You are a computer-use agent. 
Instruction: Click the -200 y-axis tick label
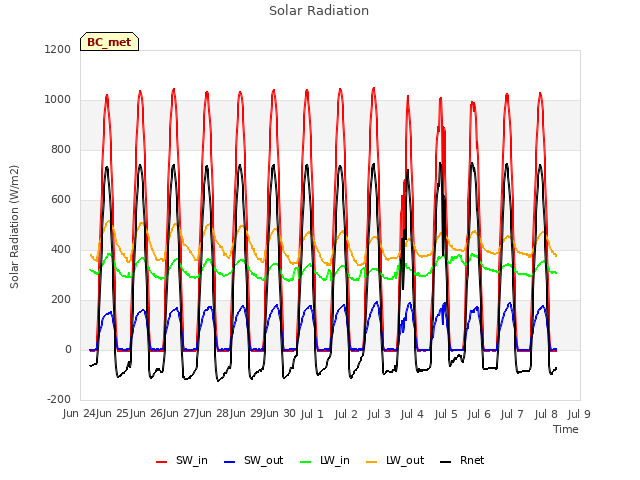[x=59, y=399]
